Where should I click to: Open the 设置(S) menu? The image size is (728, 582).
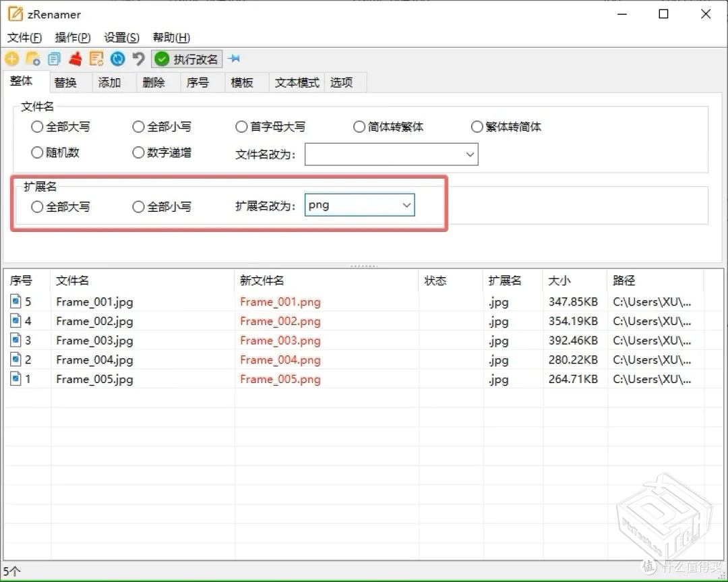point(121,38)
